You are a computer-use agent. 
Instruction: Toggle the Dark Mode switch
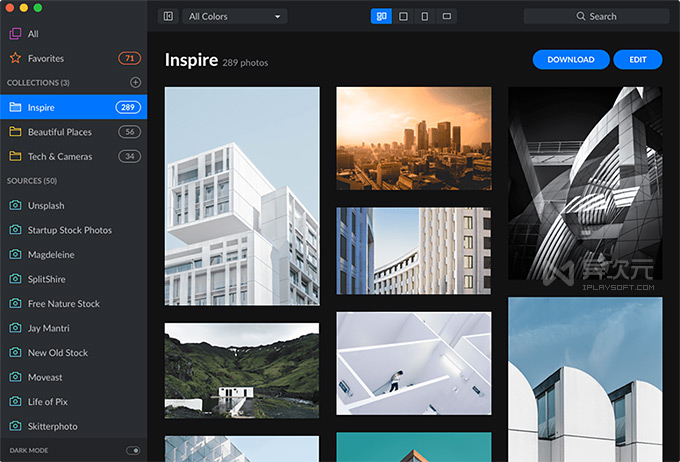[x=133, y=451]
